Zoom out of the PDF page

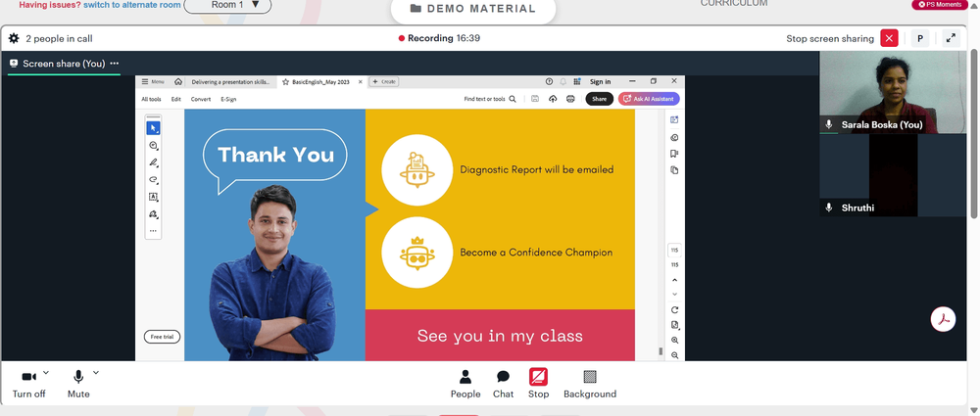[674, 355]
